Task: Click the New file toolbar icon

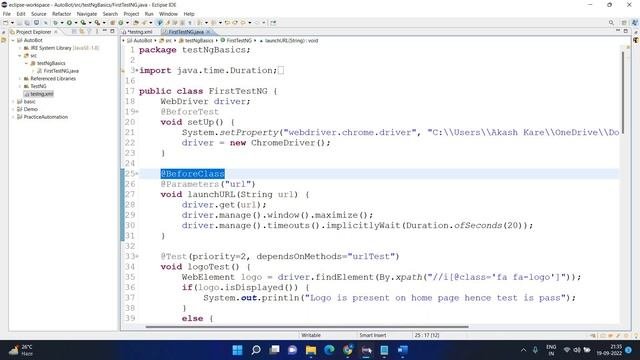Action: (x=6, y=22)
